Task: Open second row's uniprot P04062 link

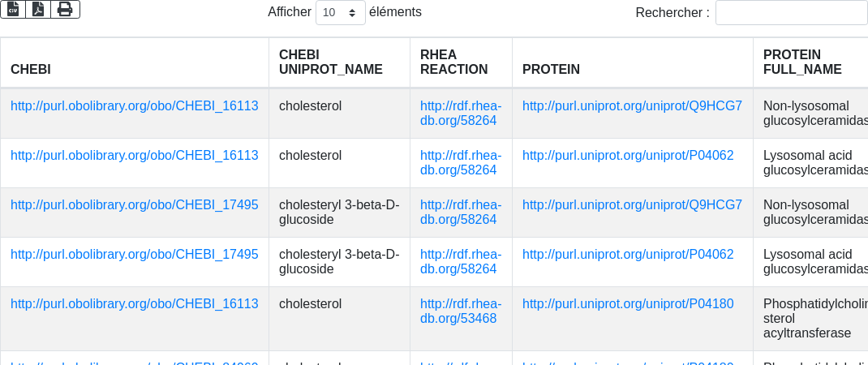Action: pyautogui.click(x=628, y=155)
